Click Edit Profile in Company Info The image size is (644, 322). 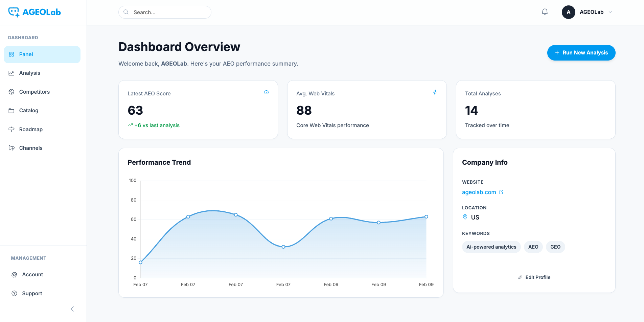534,277
